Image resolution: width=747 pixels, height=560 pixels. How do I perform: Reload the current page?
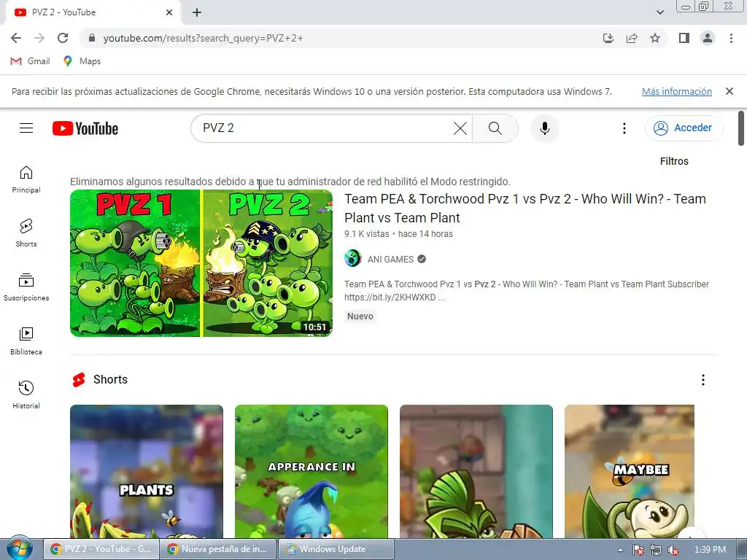click(63, 38)
